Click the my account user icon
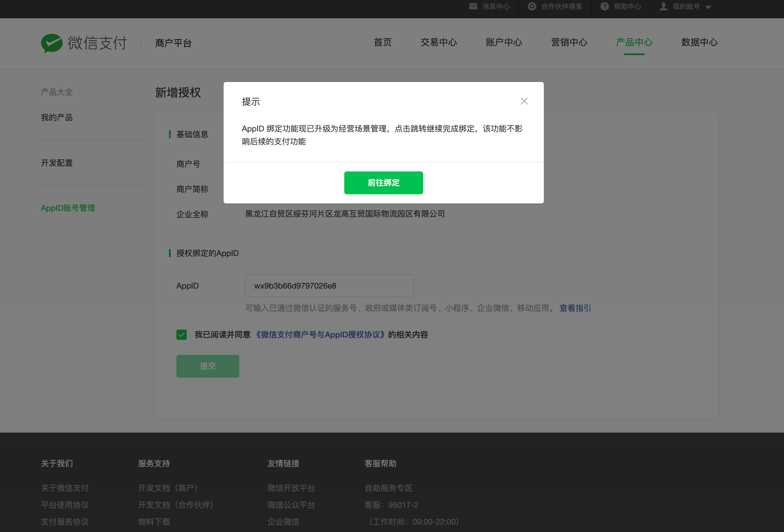The width and height of the screenshot is (784, 532). point(663,6)
